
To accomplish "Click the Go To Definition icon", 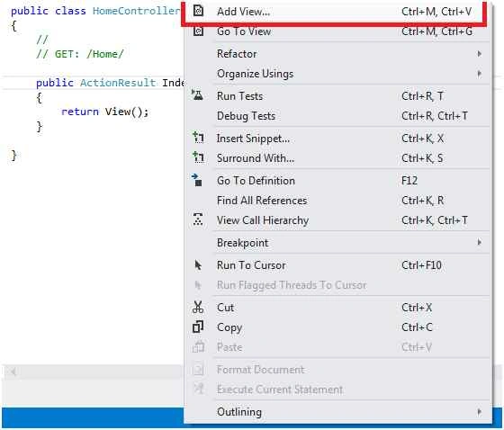I will [x=197, y=180].
